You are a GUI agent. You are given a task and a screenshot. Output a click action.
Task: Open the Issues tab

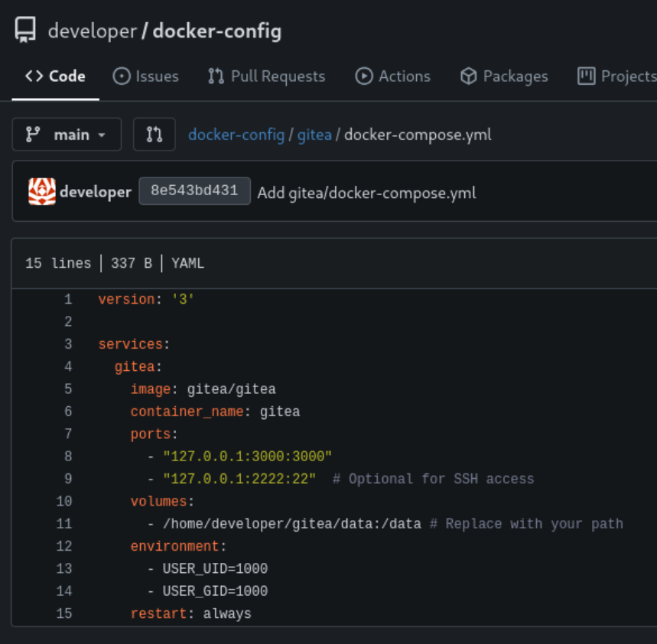point(146,76)
